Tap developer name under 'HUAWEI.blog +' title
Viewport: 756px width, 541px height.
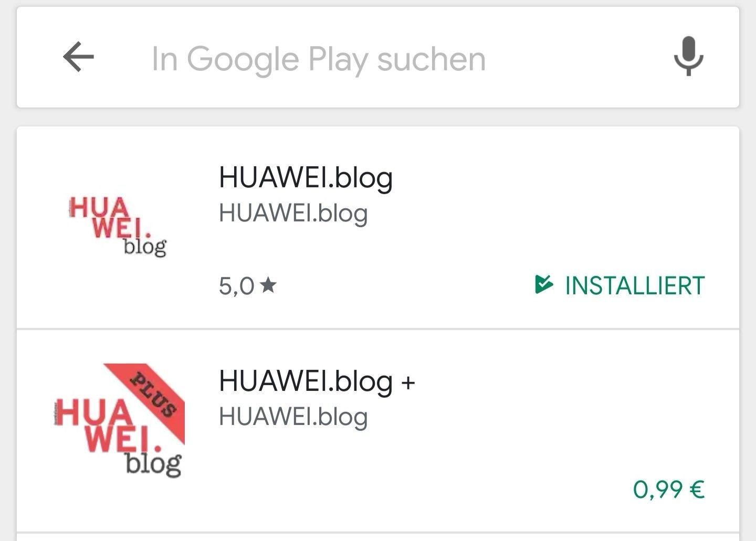[x=293, y=417]
